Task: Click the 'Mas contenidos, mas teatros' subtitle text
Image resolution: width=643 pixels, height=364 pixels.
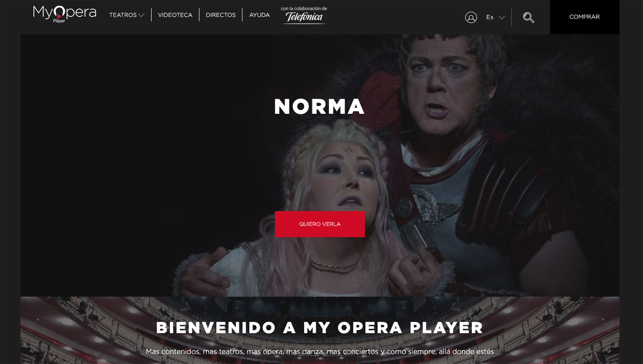Action: pyautogui.click(x=320, y=352)
